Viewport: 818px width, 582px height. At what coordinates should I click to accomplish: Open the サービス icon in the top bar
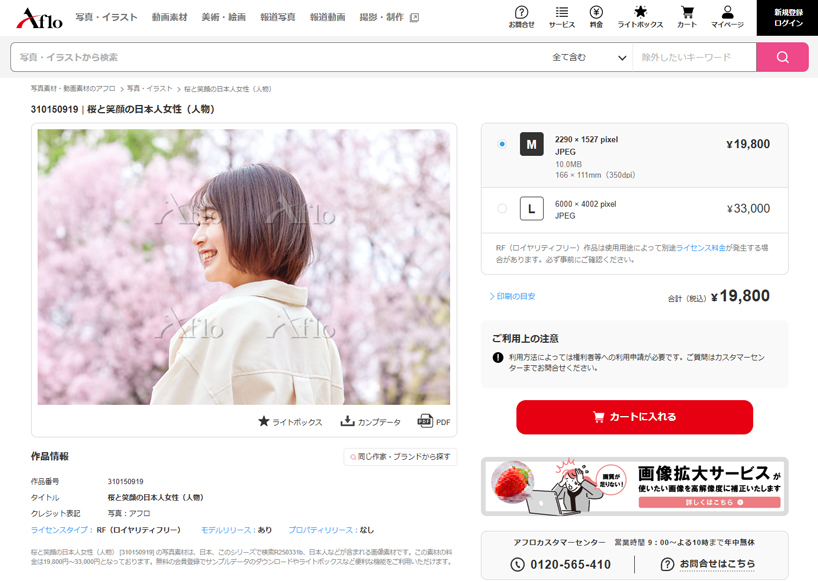(562, 15)
